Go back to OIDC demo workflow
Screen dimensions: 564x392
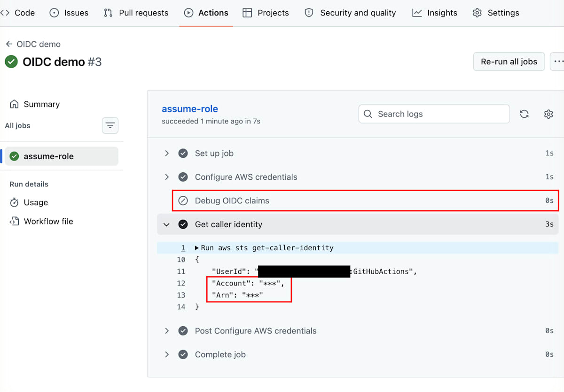click(33, 44)
